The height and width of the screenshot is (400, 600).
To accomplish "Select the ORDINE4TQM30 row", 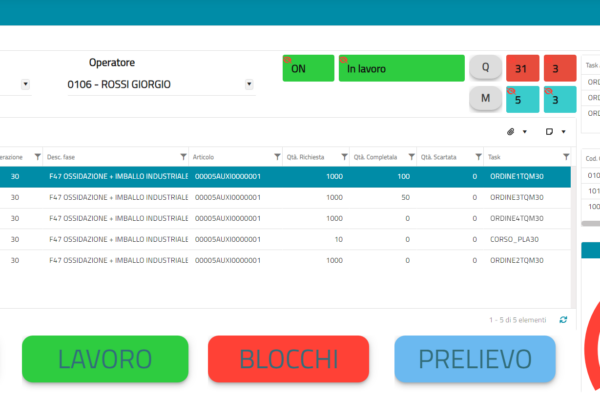I will (x=285, y=219).
